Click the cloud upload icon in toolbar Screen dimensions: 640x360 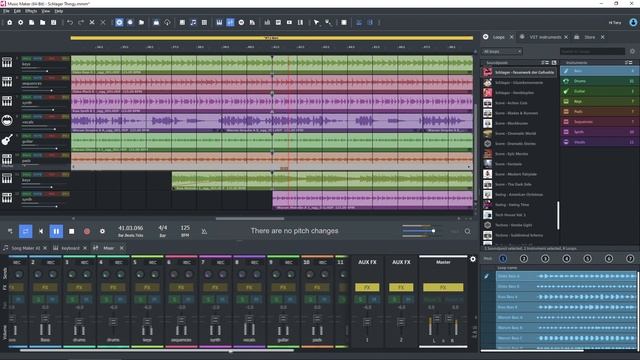click(167, 22)
